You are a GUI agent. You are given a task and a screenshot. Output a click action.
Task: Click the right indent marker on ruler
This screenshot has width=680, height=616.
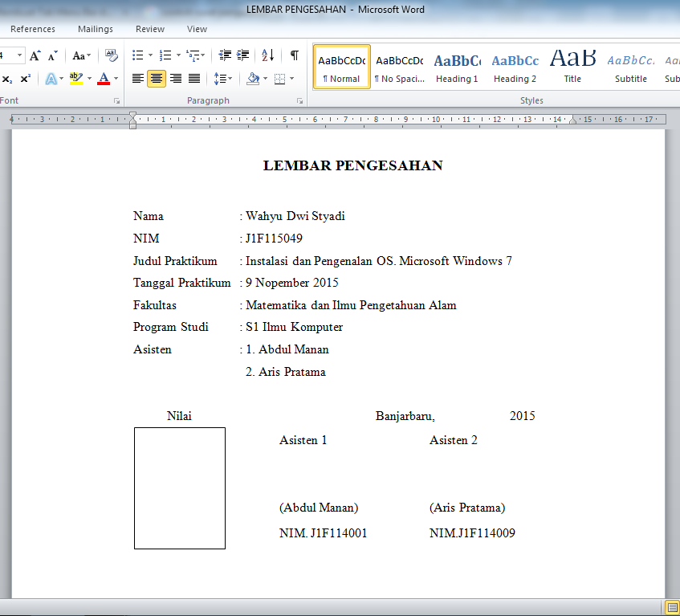click(573, 120)
